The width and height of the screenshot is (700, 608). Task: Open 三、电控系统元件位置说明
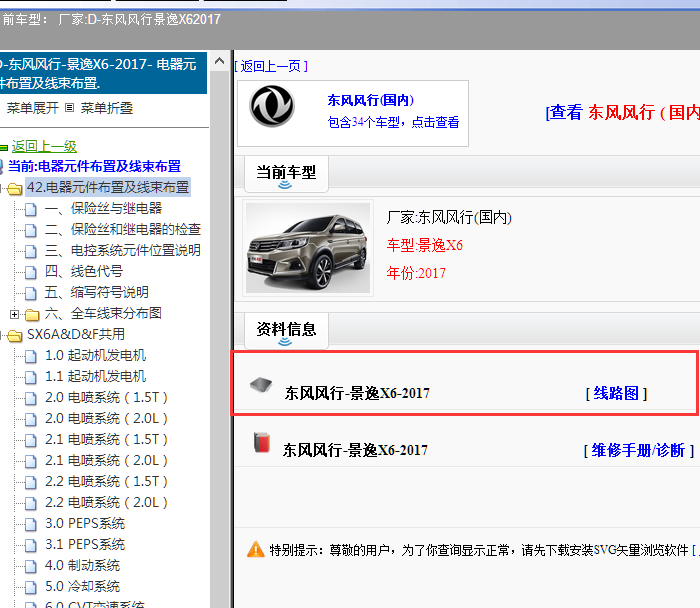pos(123,250)
